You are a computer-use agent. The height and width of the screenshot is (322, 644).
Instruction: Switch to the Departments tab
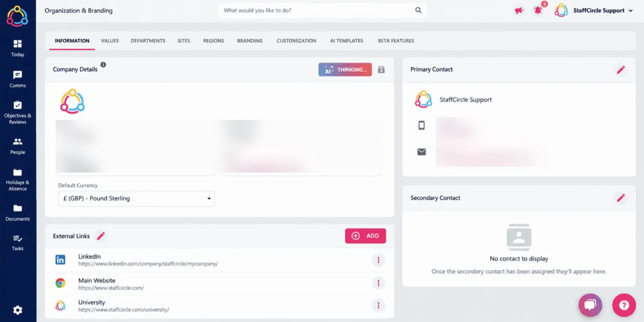pos(148,41)
